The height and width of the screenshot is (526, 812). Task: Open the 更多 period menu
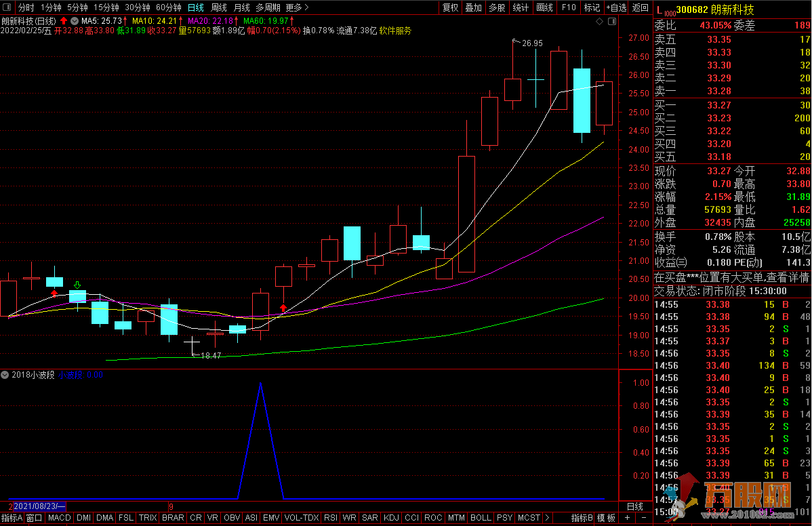tap(297, 7)
